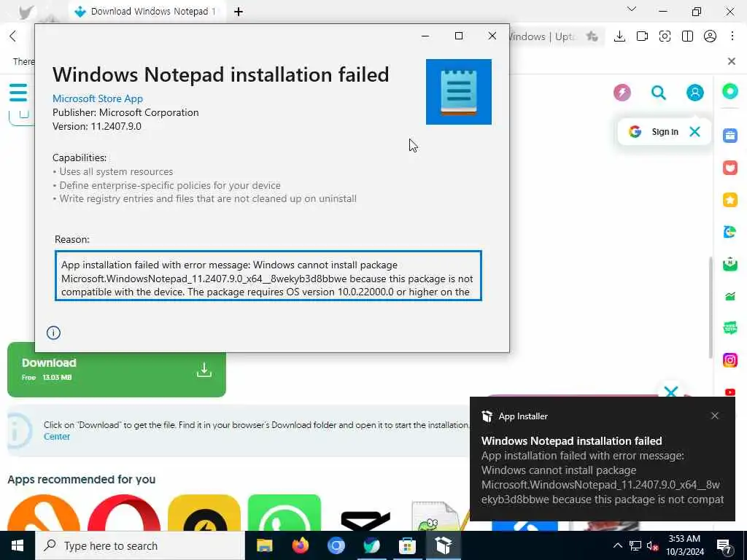747x560 pixels.
Task: Click the red pocket sidebar icon
Action: [x=729, y=168]
